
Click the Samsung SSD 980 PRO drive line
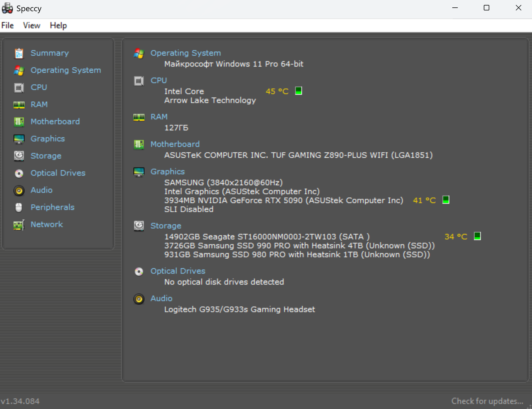(297, 255)
